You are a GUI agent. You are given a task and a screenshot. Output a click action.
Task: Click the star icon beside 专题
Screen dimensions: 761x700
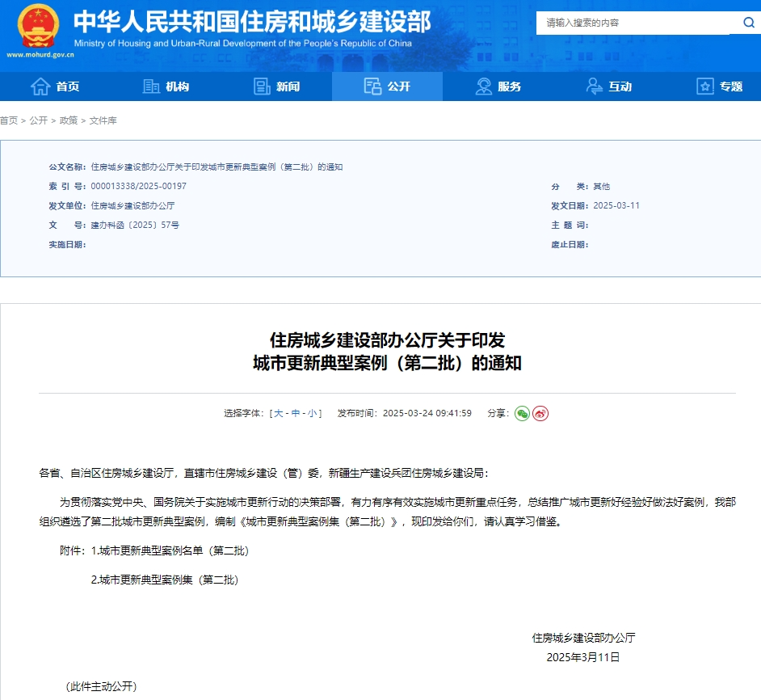pyautogui.click(x=705, y=86)
